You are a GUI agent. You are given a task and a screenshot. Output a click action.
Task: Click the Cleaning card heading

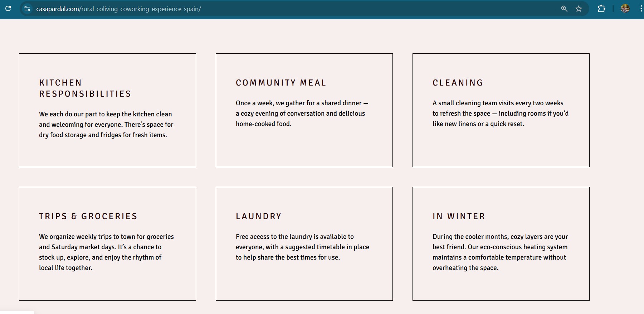click(458, 83)
